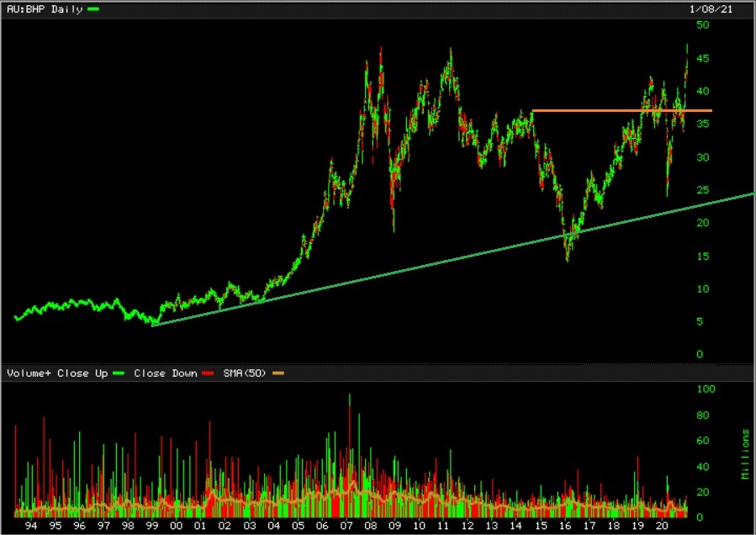The width and height of the screenshot is (756, 535).
Task: Click the 07 year label on the axis
Action: pos(346,526)
